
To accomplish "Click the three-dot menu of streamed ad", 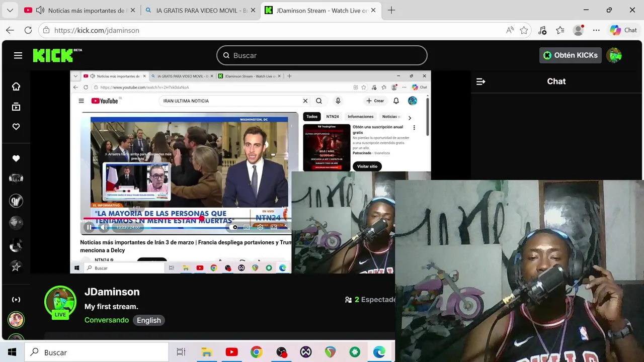I will click(x=414, y=128).
